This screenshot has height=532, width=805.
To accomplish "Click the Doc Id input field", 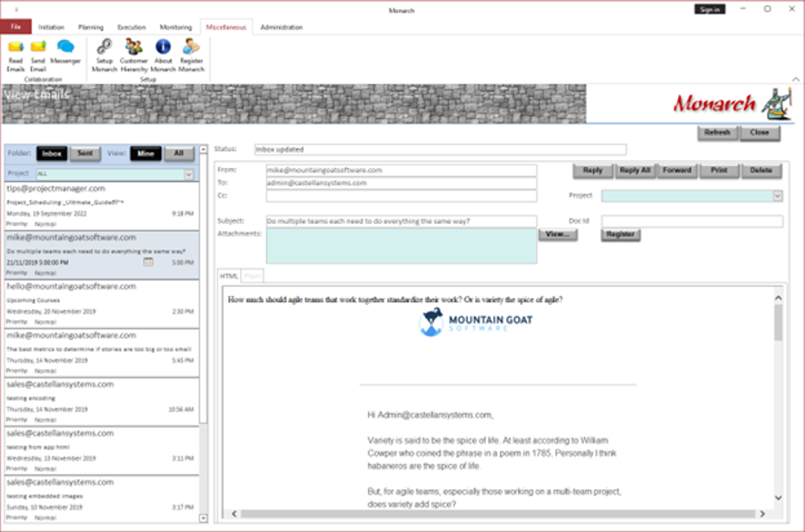I will 692,221.
